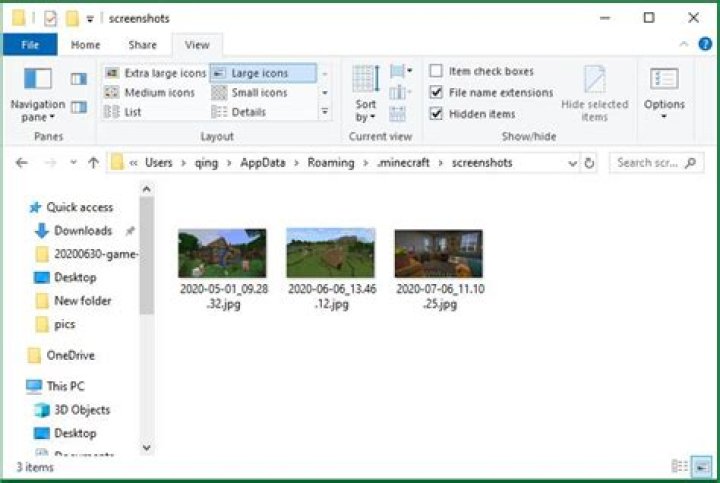Click .minecraft in the address path
The image size is (720, 483).
point(403,163)
